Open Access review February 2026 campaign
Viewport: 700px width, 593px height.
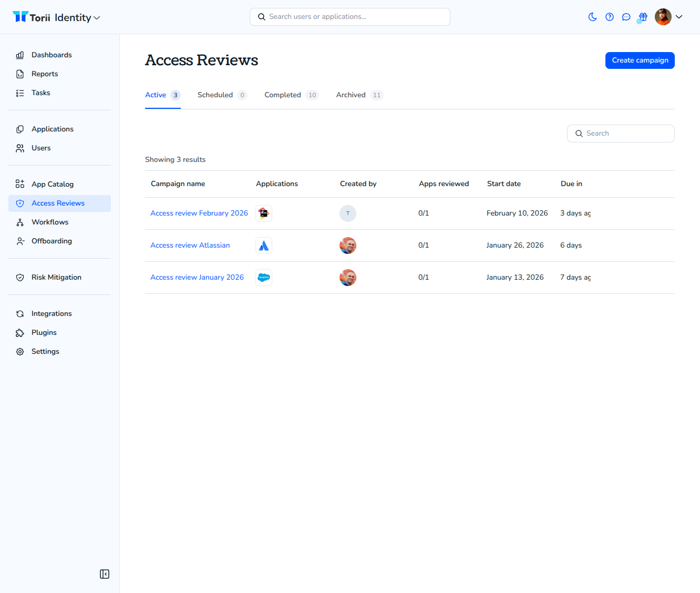tap(199, 213)
